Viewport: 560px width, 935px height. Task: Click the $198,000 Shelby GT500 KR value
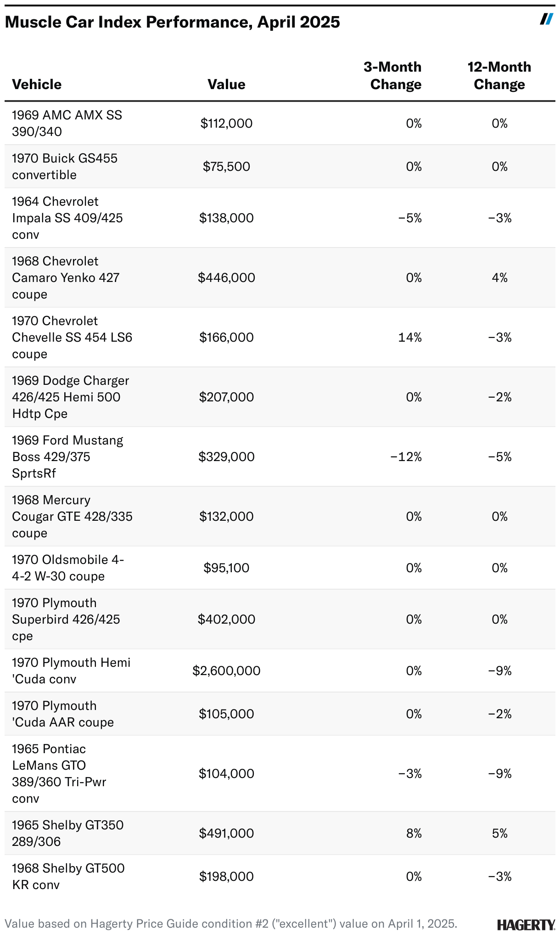[x=226, y=877]
